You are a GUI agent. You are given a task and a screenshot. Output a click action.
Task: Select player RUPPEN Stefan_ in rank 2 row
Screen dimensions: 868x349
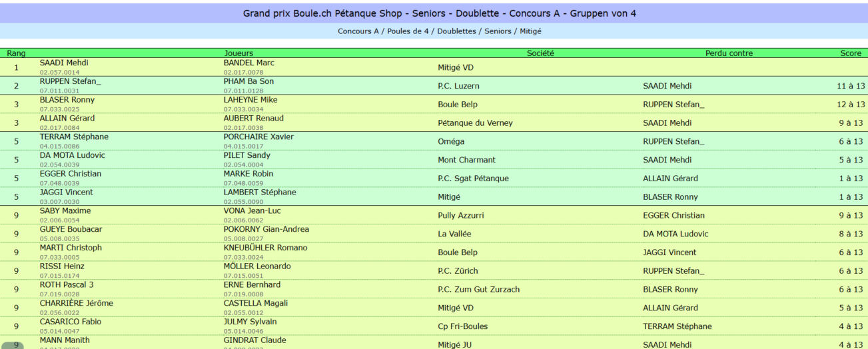[x=71, y=81]
